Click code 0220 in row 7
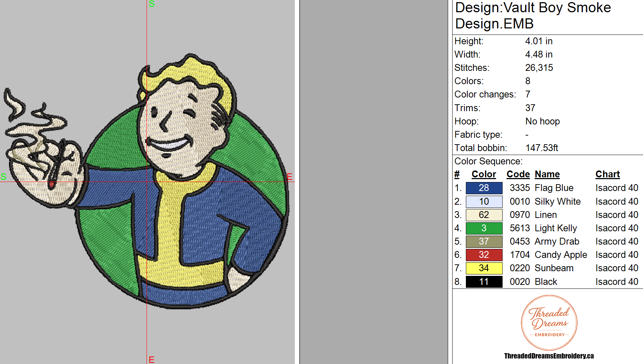The width and height of the screenshot is (643, 364). click(x=520, y=268)
